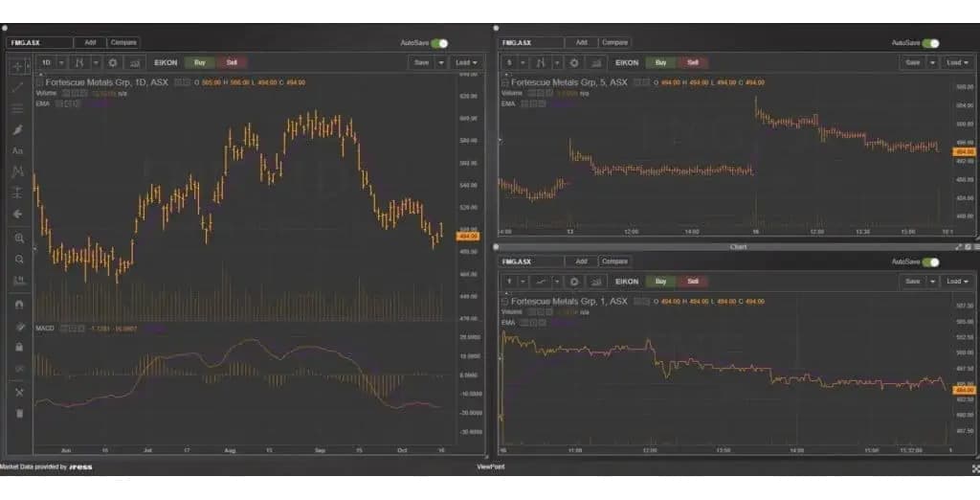Viewport: 980px width, 500px height.
Task: Toggle the magnet snap mode icon
Action: coord(19,305)
